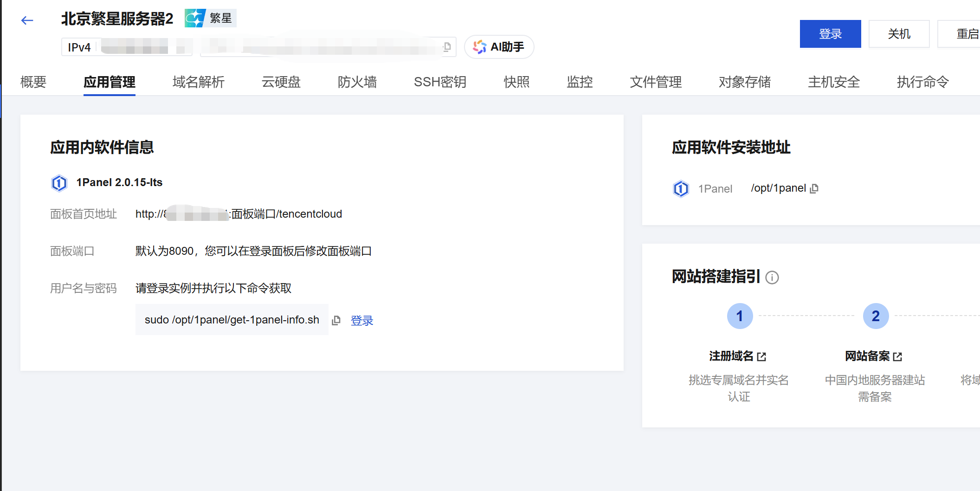Click the 关机 shutdown button
This screenshot has height=491, width=980.
click(899, 34)
